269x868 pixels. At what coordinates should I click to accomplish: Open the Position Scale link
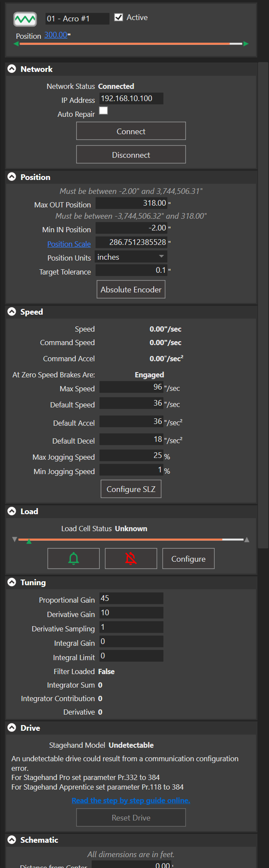pos(69,244)
